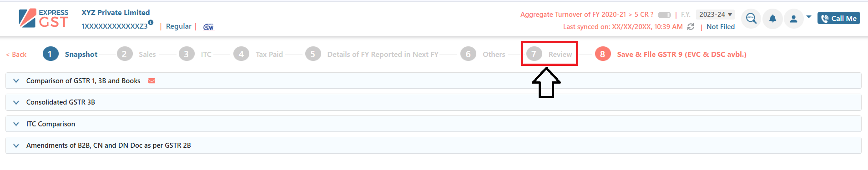The width and height of the screenshot is (868, 170).
Task: Open the profile dropdown arrow
Action: (x=809, y=17)
